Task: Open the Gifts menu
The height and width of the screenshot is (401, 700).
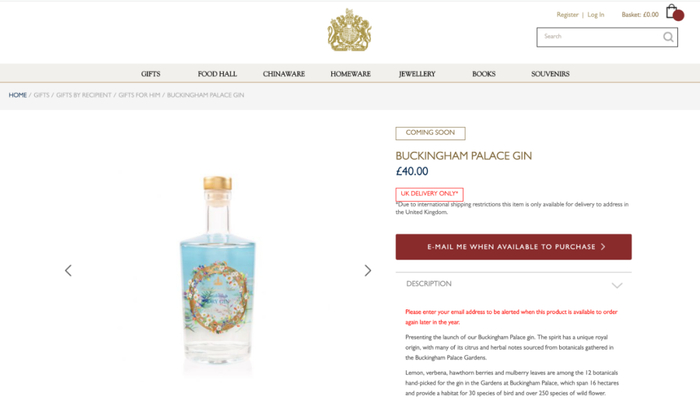Action: click(x=150, y=74)
